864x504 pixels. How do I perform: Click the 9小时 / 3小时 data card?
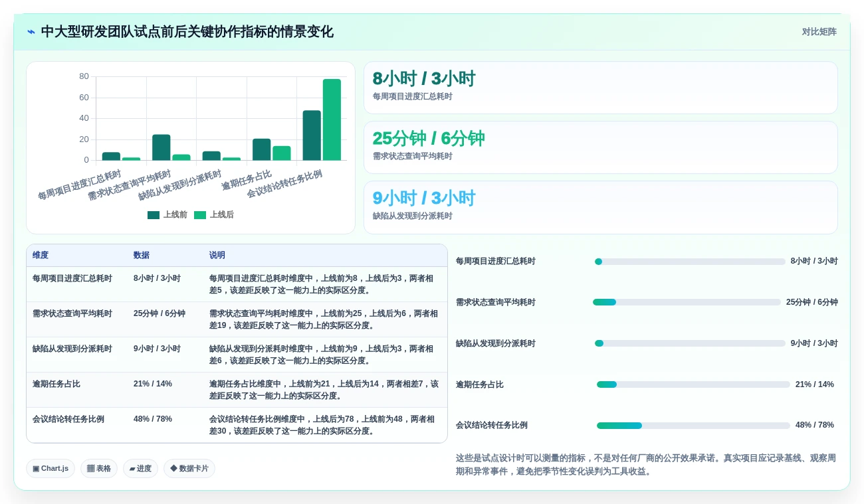(x=600, y=207)
